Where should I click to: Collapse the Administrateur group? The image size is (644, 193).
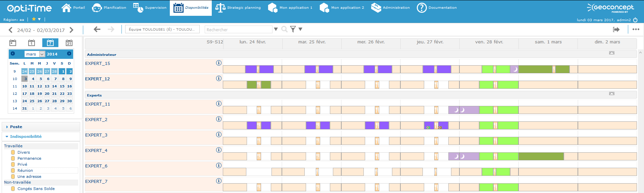tap(612, 53)
